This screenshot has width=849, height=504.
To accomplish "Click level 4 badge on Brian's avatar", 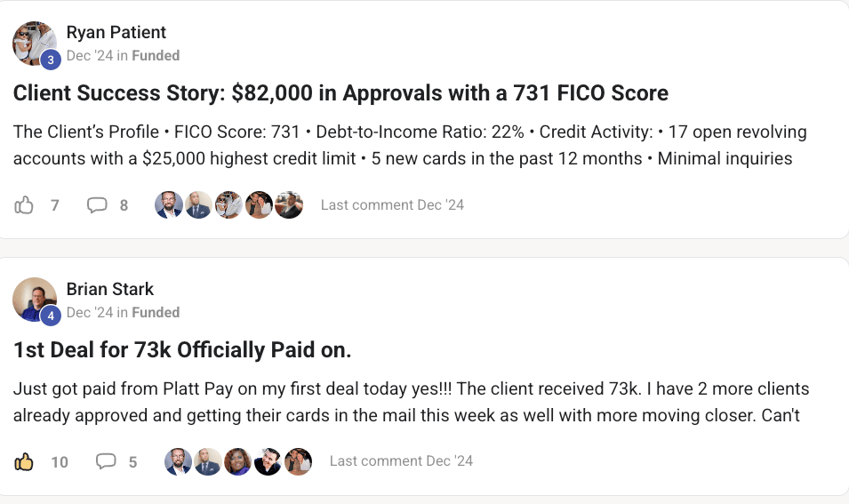I will (50, 316).
